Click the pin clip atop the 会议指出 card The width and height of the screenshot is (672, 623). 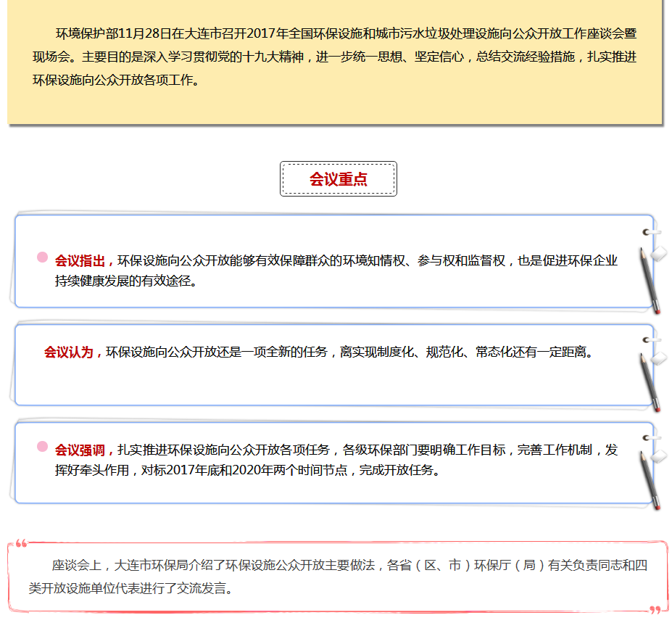point(650,233)
